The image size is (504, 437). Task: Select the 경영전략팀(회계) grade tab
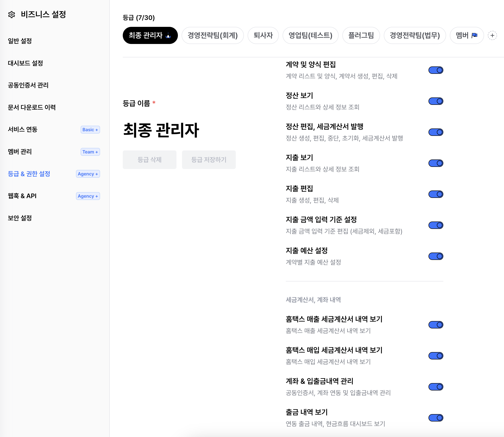click(212, 36)
